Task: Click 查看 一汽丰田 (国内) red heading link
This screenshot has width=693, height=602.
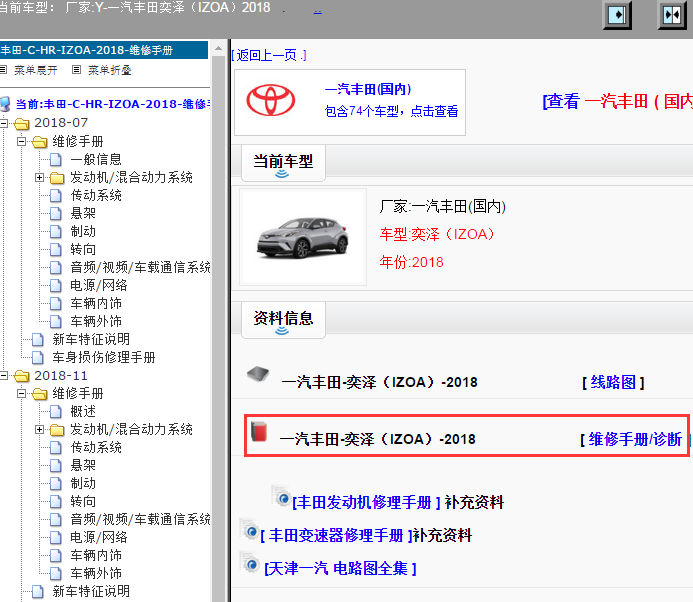Action: (x=617, y=101)
